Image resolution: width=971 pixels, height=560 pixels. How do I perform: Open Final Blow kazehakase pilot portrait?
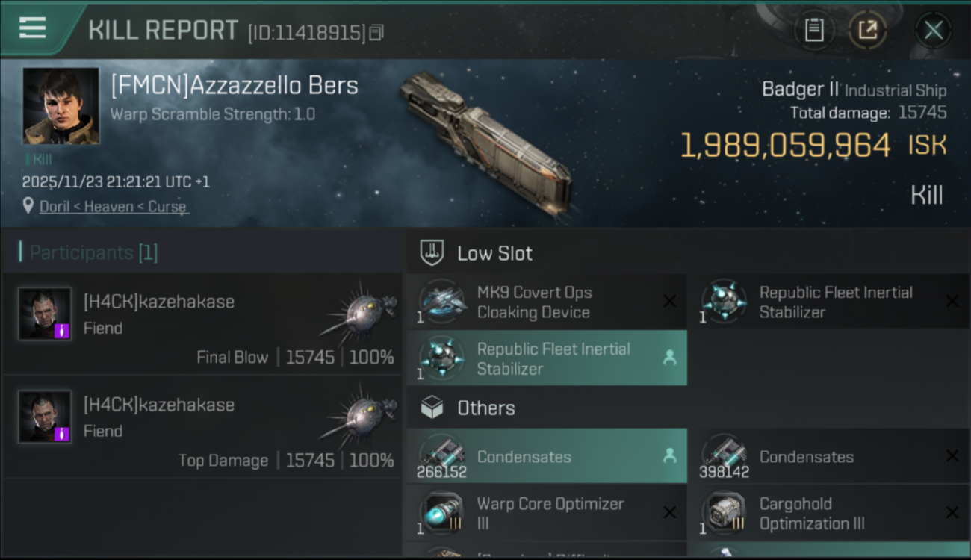point(45,314)
